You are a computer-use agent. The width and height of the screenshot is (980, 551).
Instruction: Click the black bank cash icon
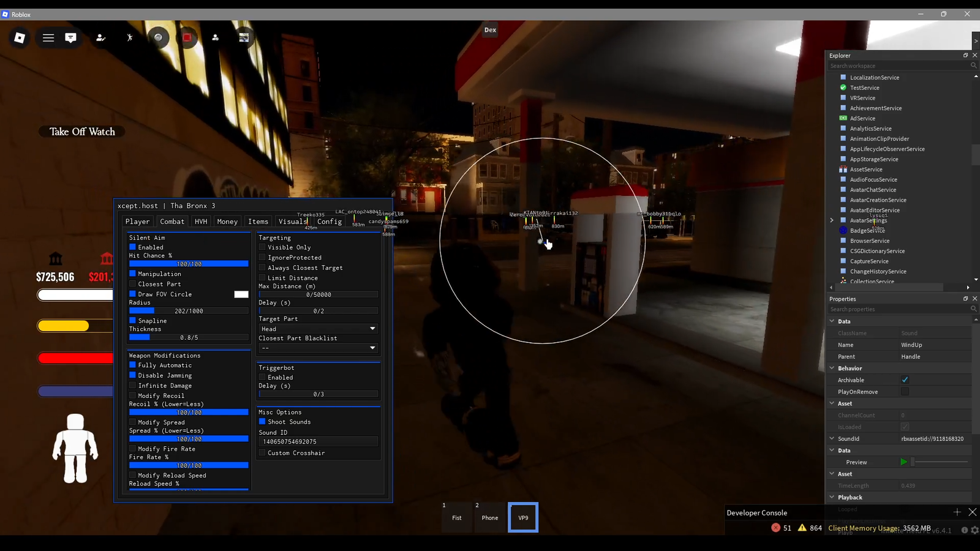[x=56, y=258]
